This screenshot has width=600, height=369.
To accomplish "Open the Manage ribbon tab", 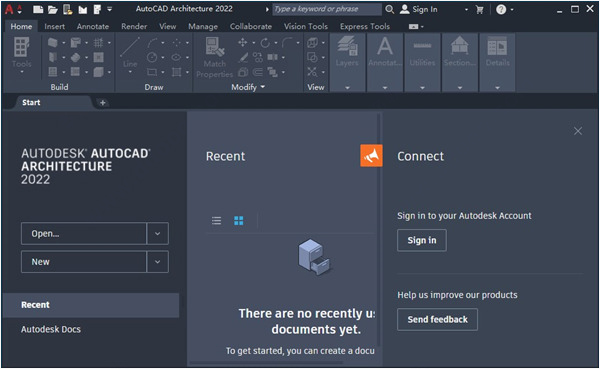I will tap(203, 26).
